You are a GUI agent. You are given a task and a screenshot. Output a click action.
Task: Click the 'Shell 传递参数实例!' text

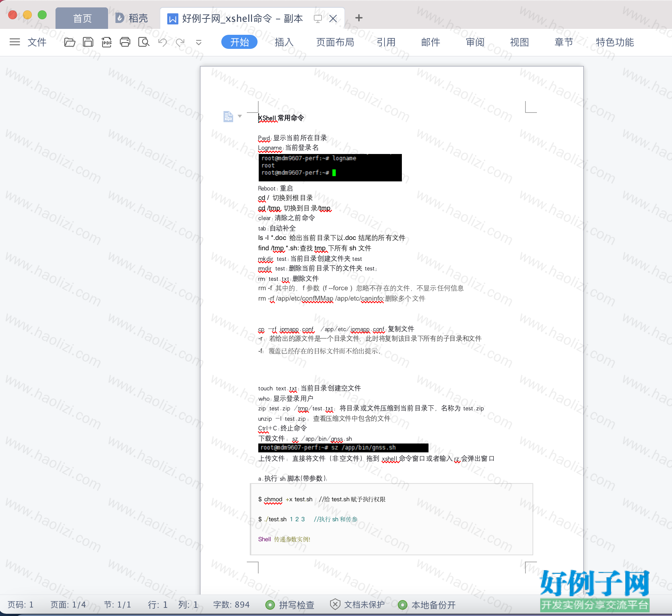click(284, 539)
